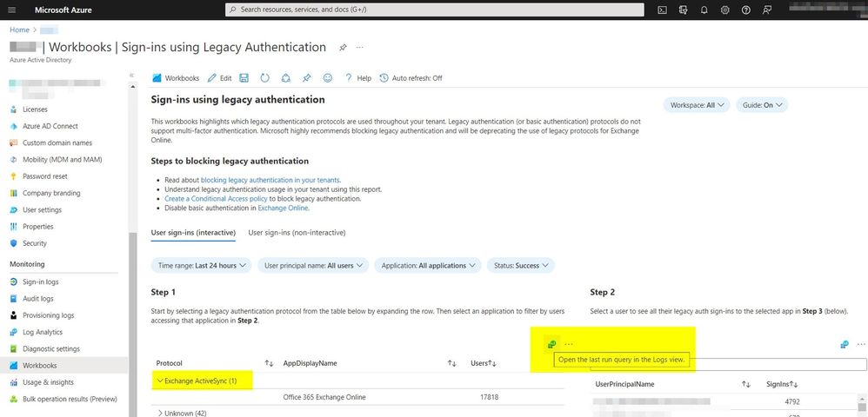Switch to User sign-ins (non-interactive) tab
This screenshot has height=417, width=868.
[297, 233]
